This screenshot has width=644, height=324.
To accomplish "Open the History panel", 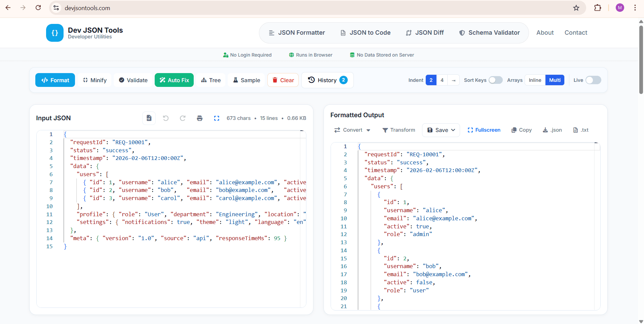I will 327,80.
